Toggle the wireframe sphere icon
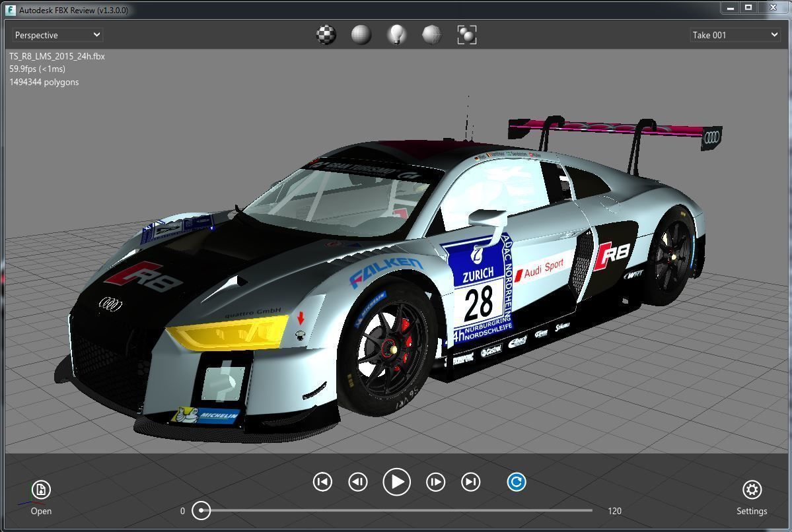Image resolution: width=792 pixels, height=532 pixels. click(431, 35)
